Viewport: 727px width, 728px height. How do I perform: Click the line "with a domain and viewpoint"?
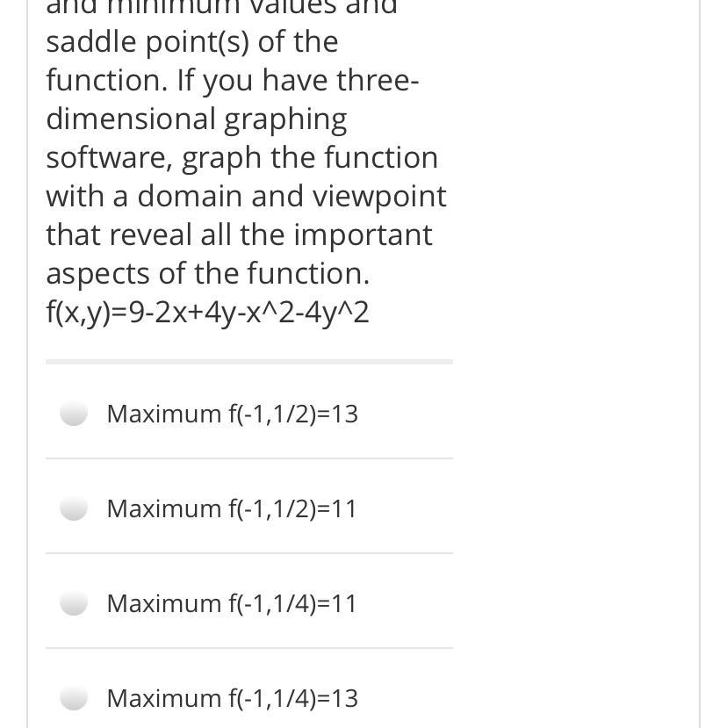(x=246, y=196)
